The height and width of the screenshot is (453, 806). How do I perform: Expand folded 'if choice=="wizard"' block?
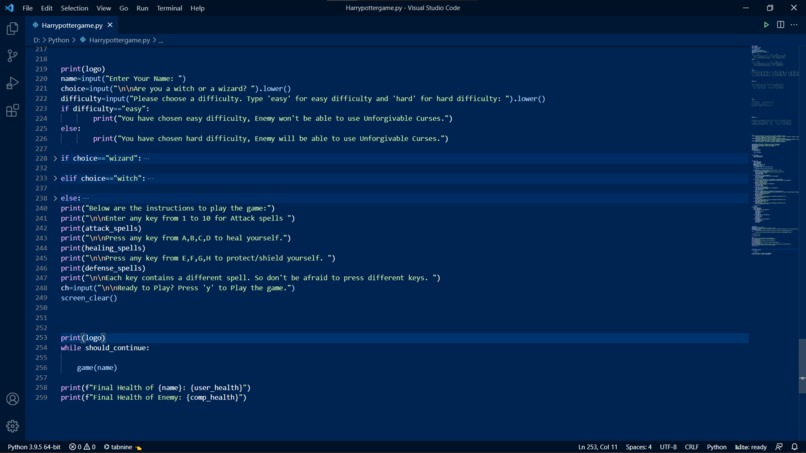pyautogui.click(x=55, y=158)
